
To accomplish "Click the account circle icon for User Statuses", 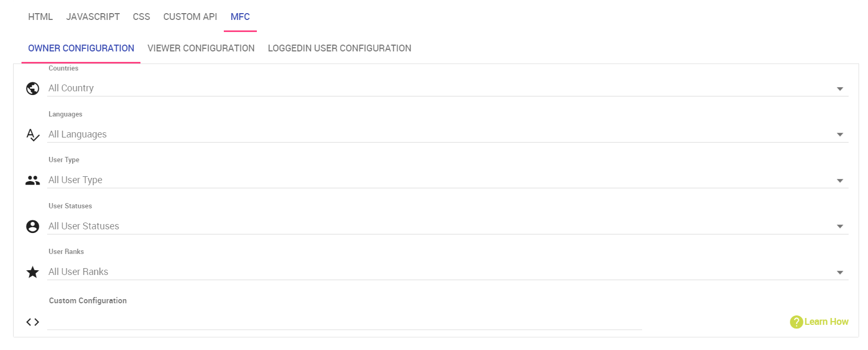I will 32,226.
